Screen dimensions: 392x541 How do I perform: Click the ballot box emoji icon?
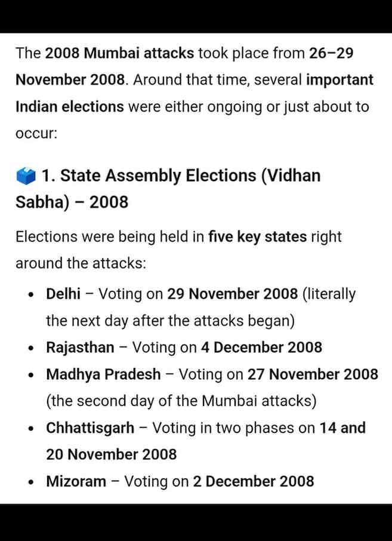coord(26,176)
